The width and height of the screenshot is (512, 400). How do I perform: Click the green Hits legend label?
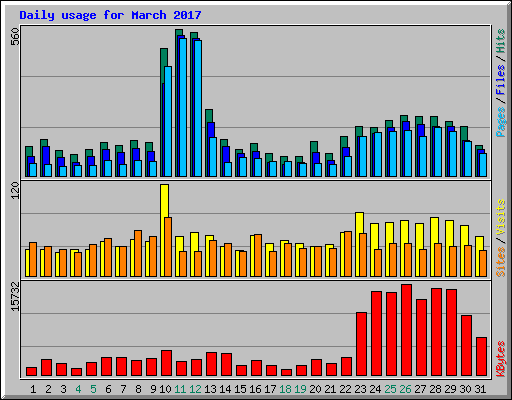pyautogui.click(x=501, y=41)
